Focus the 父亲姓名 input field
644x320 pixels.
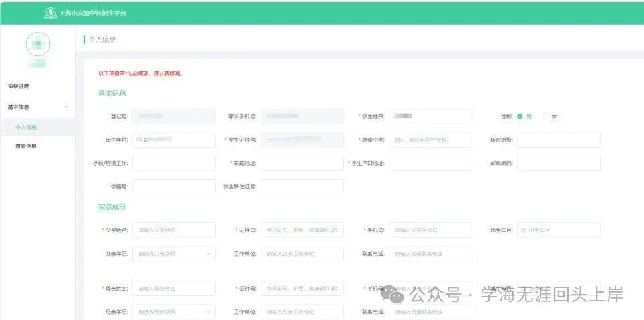click(174, 230)
